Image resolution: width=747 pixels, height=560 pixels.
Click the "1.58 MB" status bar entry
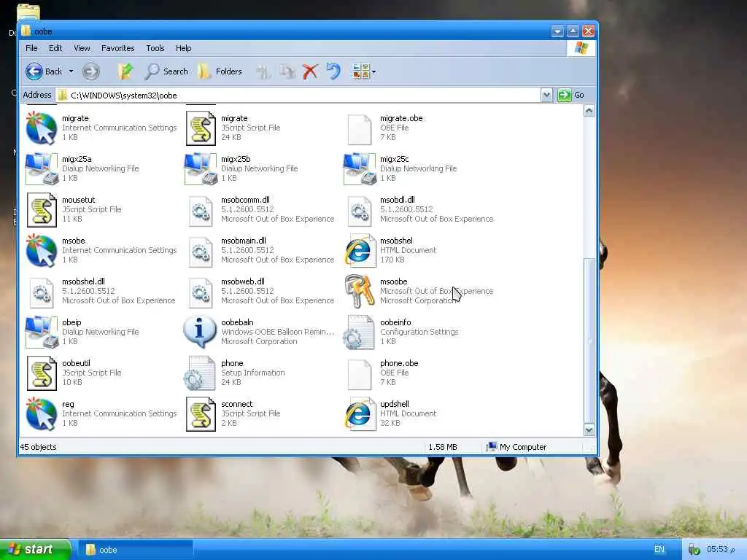click(443, 447)
